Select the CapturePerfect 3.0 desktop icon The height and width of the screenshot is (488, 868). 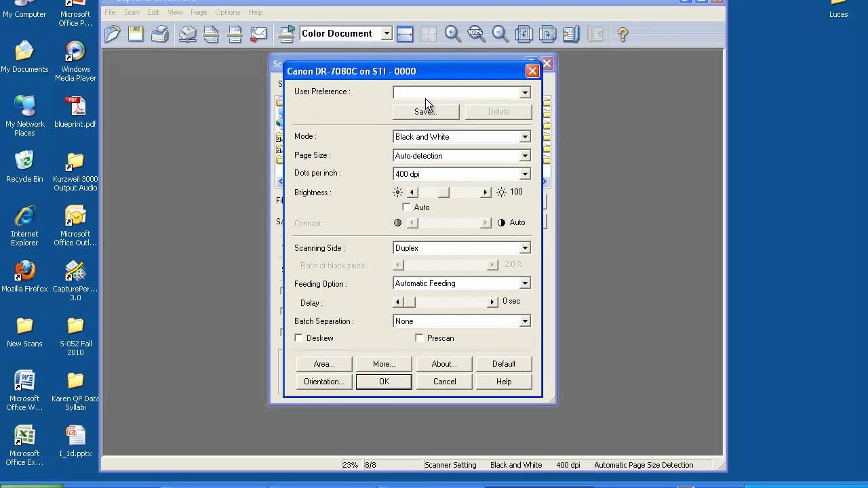pos(75,281)
